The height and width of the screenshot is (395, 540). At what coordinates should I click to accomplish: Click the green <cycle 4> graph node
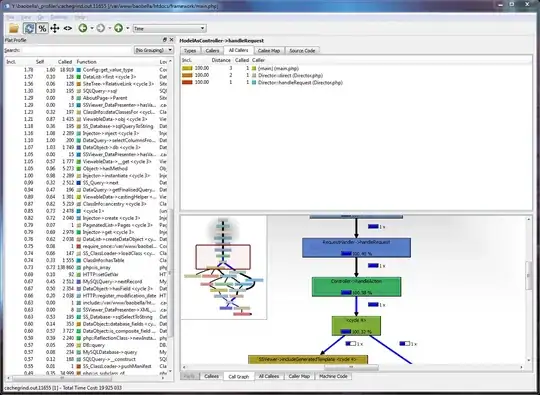coord(356,326)
